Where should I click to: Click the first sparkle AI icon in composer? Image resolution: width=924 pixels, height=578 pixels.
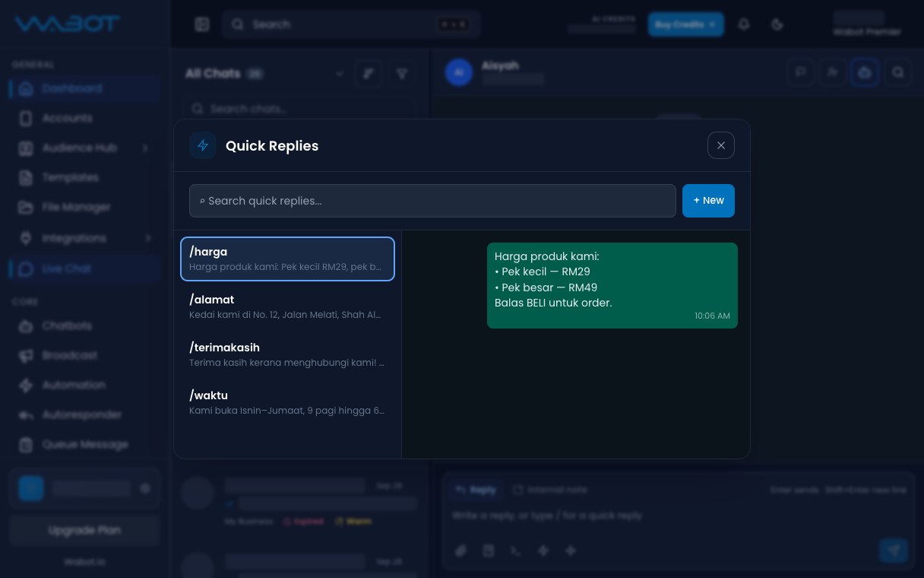(x=543, y=551)
